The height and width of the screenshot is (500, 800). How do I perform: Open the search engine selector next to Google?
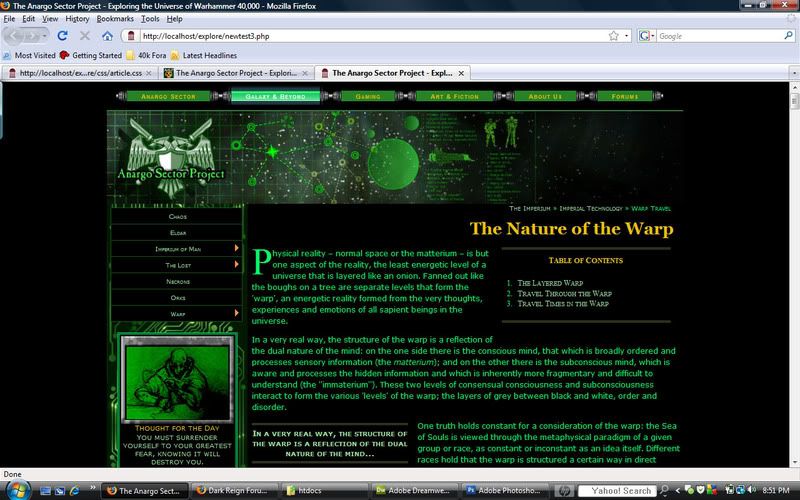(647, 36)
